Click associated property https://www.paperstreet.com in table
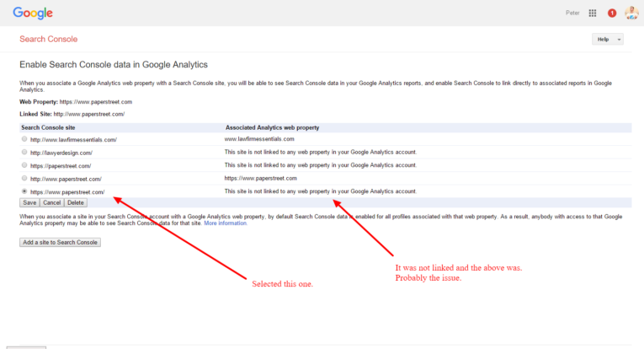Screen dimensions: 644x349 (260, 179)
